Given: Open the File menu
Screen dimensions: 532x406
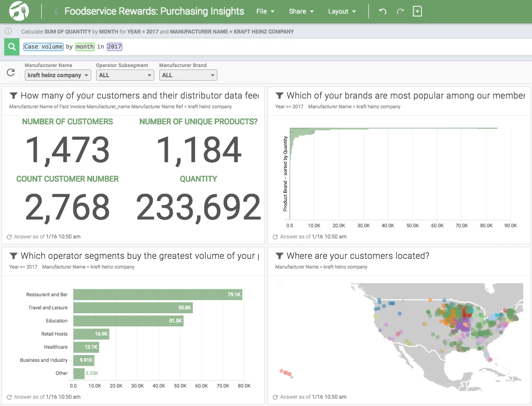Looking at the screenshot, I should [x=265, y=11].
